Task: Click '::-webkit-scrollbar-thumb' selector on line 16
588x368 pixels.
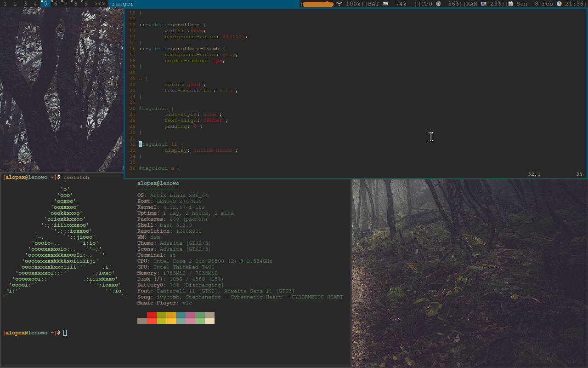Action: (179, 49)
